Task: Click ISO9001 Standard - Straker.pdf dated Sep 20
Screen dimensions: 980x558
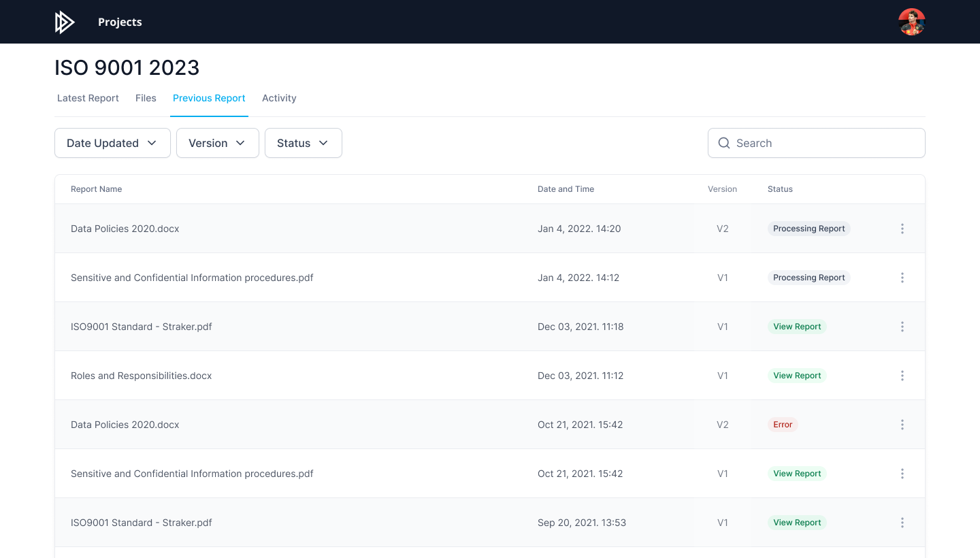Action: coord(142,523)
